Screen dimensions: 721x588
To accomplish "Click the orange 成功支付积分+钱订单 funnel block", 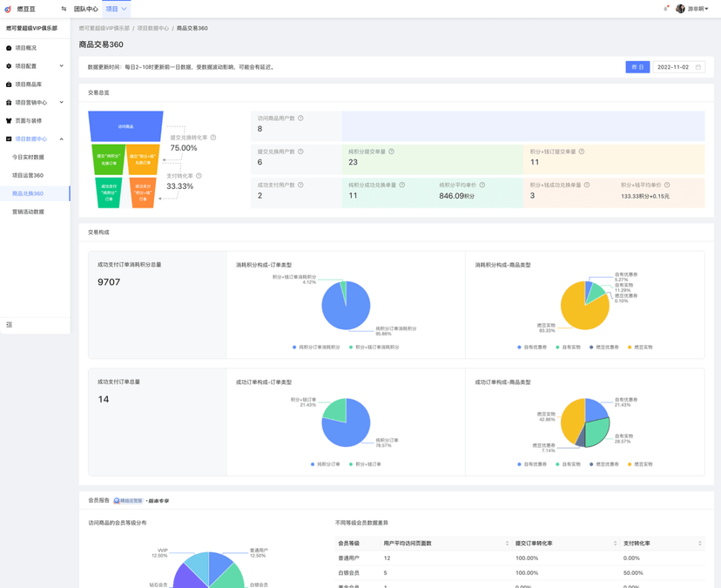I will point(143,193).
